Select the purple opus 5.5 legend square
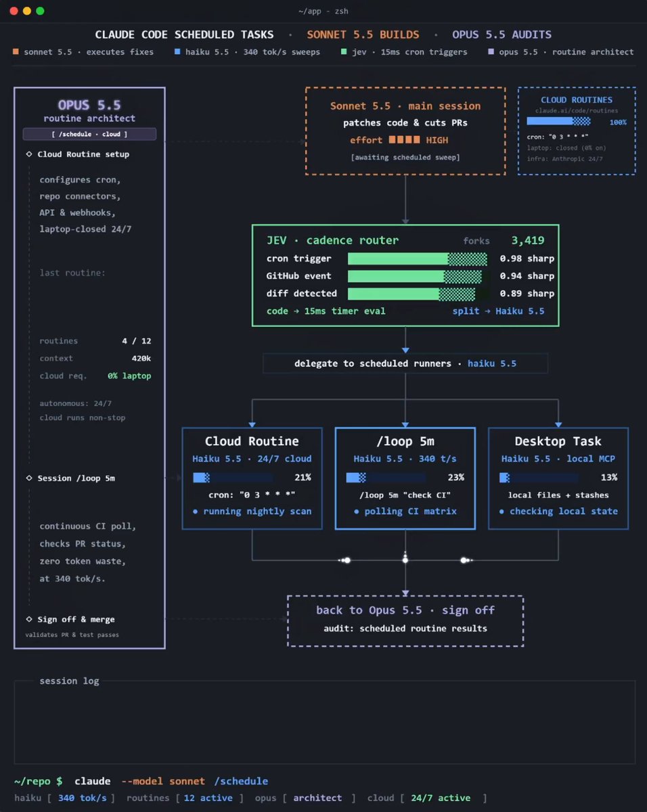Screen dimensions: 647x812 490,51
